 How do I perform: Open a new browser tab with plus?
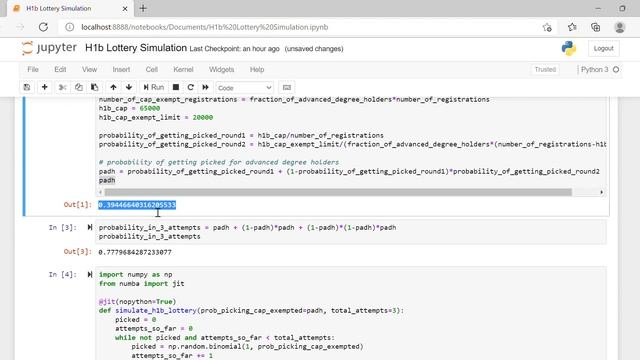[143, 8]
